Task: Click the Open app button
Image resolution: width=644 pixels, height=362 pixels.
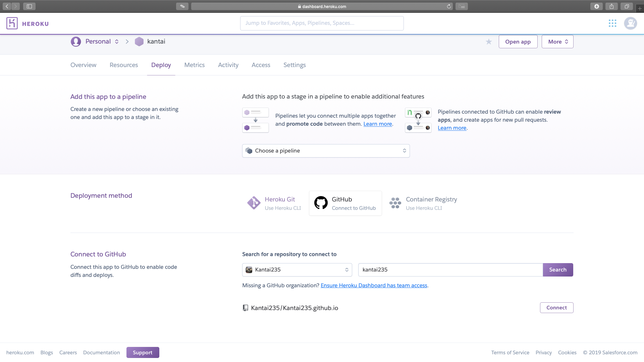Action: (x=518, y=42)
